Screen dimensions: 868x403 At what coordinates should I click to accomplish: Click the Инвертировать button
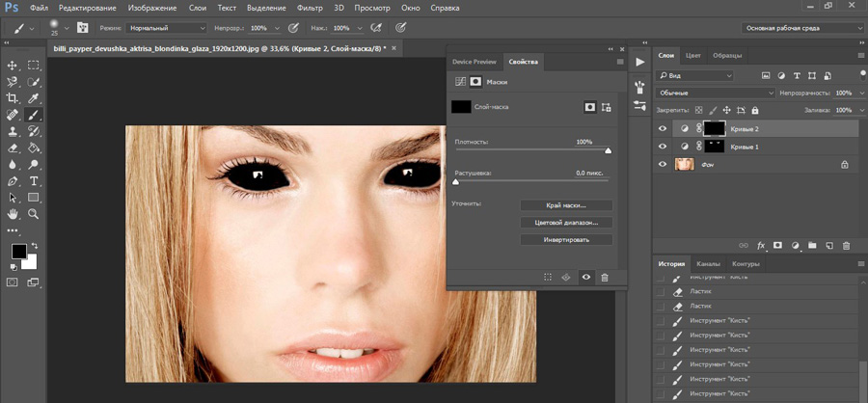click(566, 239)
